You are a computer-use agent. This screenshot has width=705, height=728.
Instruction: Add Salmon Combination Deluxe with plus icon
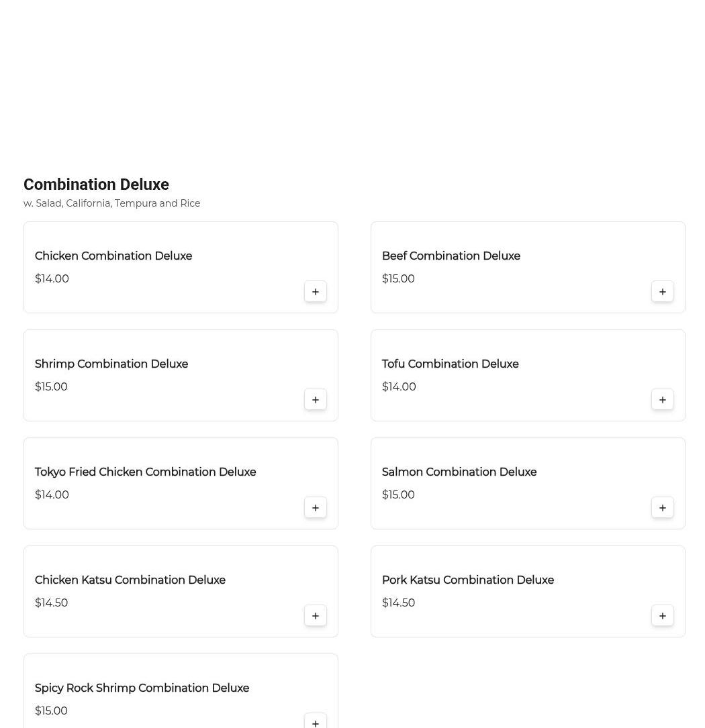click(x=663, y=508)
